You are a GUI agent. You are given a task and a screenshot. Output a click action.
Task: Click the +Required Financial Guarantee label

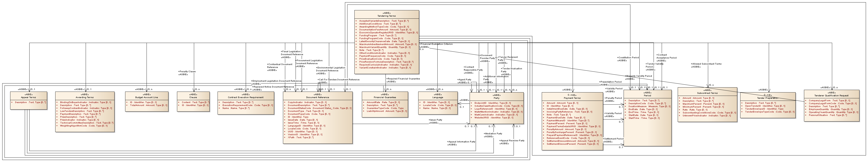(x=403, y=79)
